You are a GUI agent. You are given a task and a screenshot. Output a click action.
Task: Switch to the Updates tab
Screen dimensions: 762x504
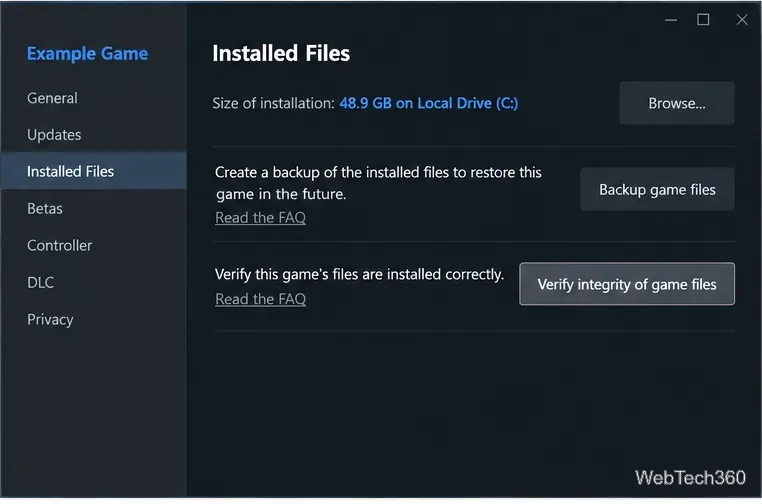pyautogui.click(x=54, y=135)
